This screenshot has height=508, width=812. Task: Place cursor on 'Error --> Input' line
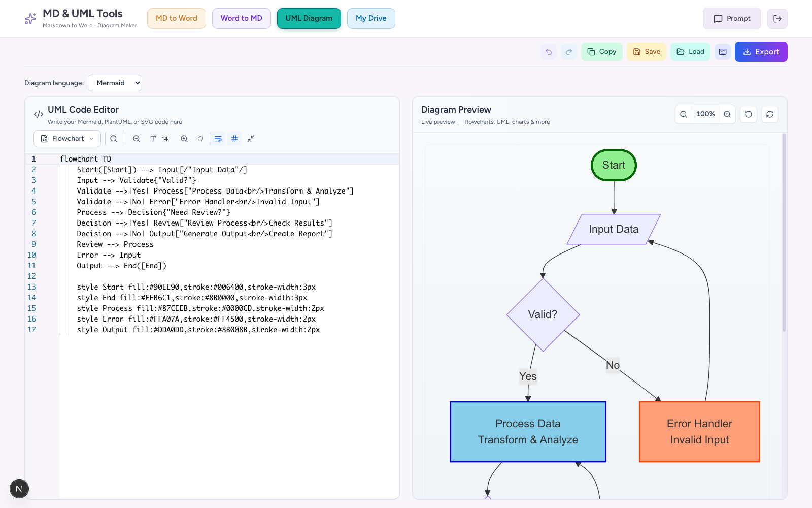[x=109, y=255]
